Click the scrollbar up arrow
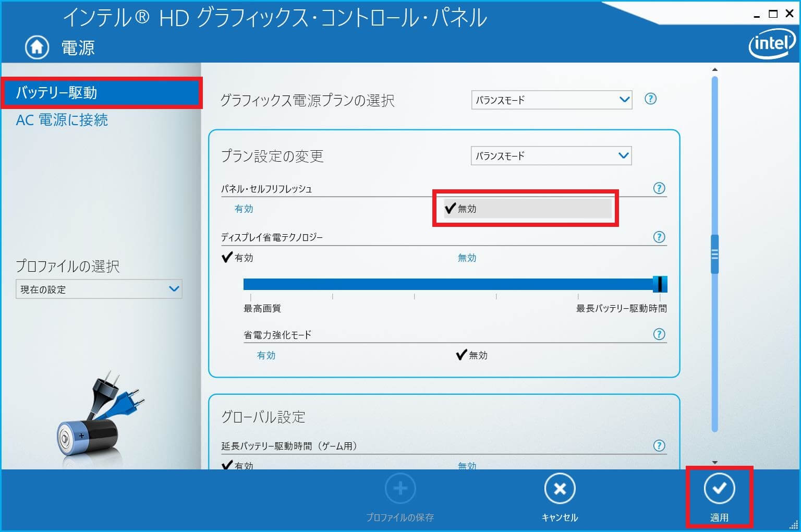801x532 pixels. click(x=714, y=69)
